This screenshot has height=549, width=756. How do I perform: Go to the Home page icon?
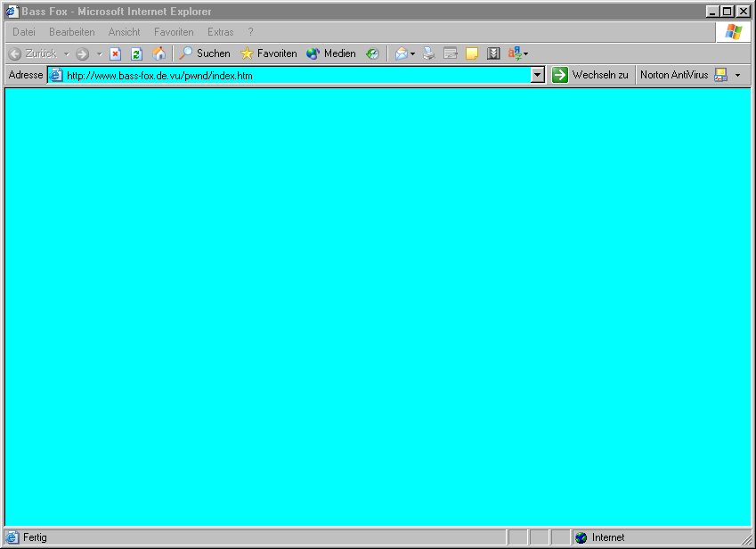tap(159, 53)
